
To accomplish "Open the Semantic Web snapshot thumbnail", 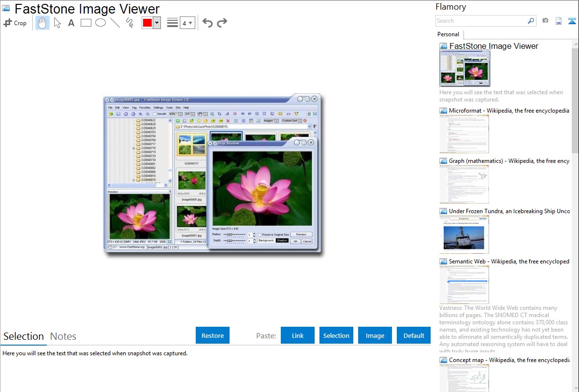I will click(464, 285).
